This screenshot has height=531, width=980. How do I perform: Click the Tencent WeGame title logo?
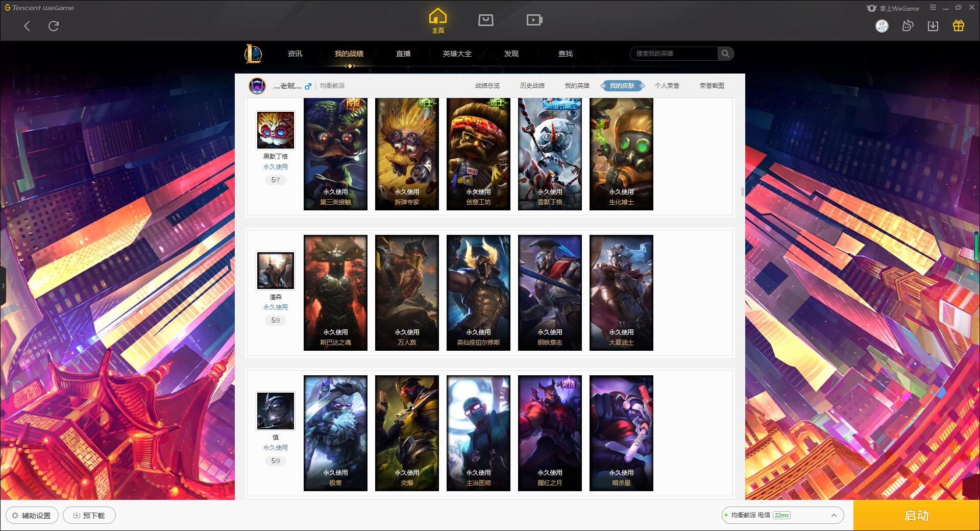tap(40, 8)
